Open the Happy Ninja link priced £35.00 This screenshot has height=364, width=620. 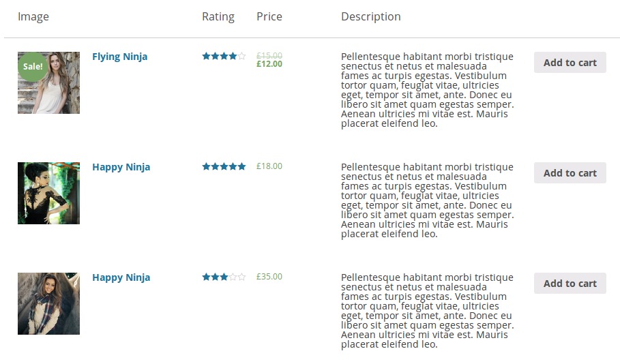(121, 277)
